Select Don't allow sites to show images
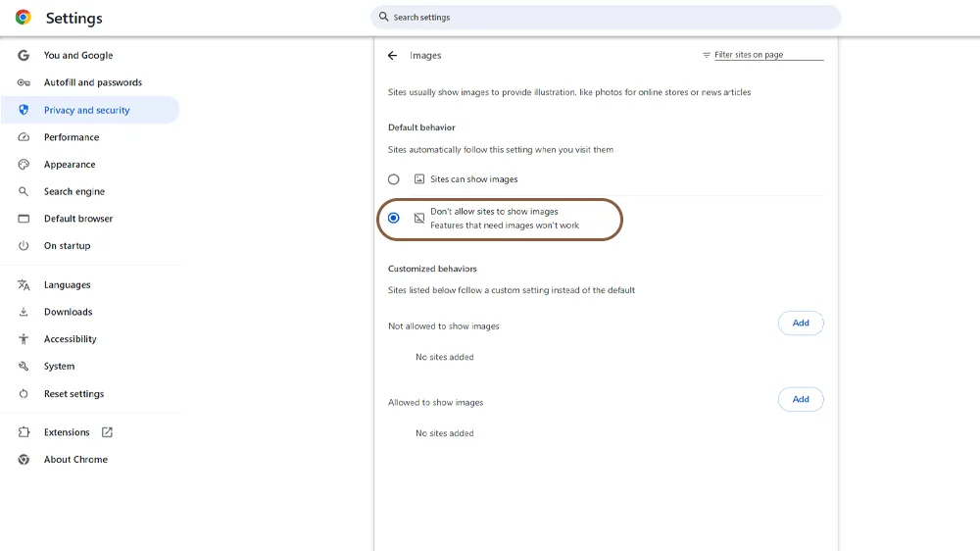980x551 pixels. pos(394,218)
